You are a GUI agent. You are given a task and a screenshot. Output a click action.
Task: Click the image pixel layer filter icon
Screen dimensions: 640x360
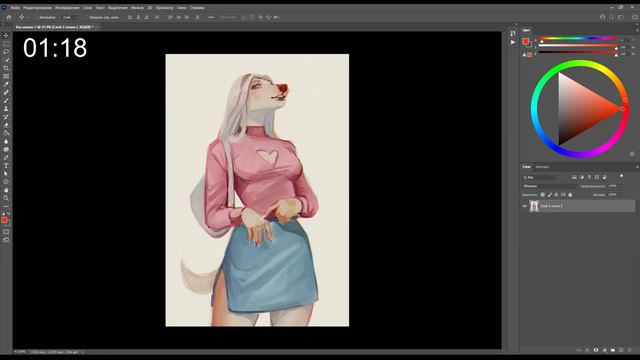pos(574,177)
